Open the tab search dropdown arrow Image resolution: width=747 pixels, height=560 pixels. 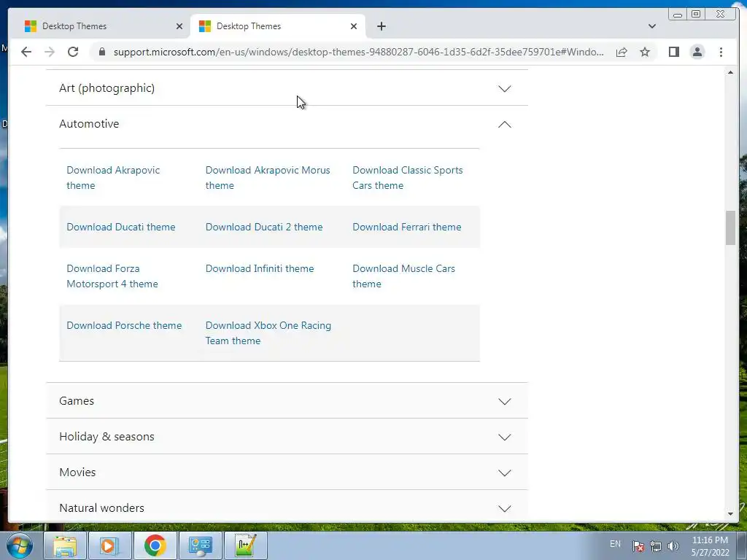pos(651,26)
